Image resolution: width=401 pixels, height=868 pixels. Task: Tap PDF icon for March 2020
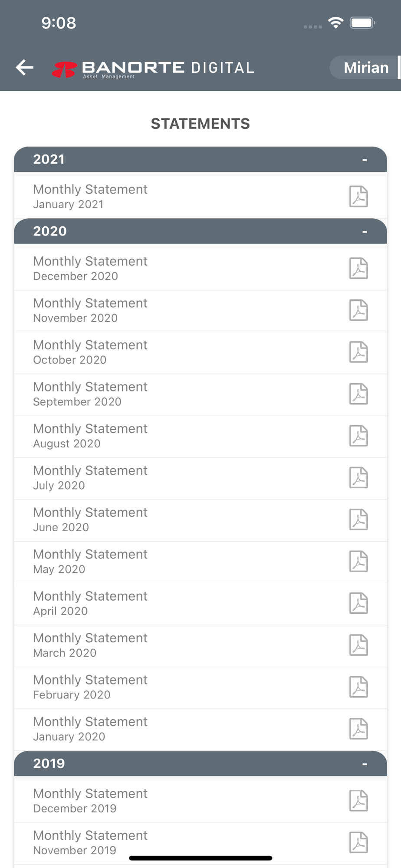(358, 645)
